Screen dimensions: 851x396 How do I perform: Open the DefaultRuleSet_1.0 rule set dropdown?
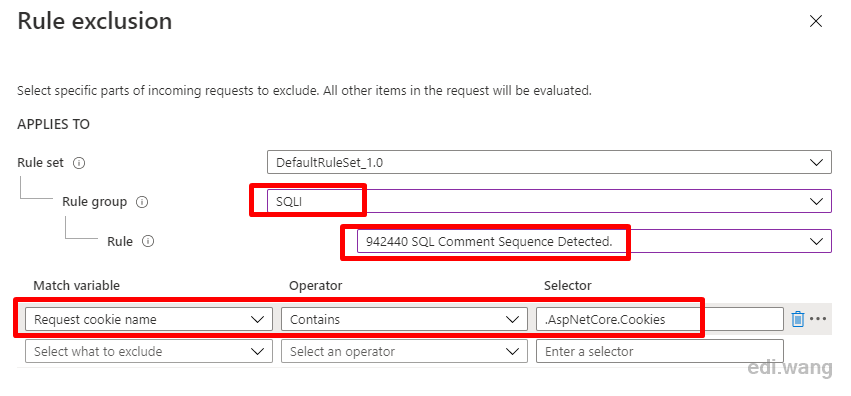pos(549,162)
